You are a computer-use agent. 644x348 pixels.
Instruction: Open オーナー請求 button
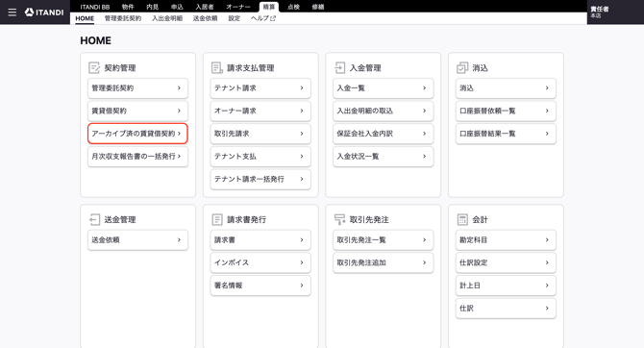[260, 111]
